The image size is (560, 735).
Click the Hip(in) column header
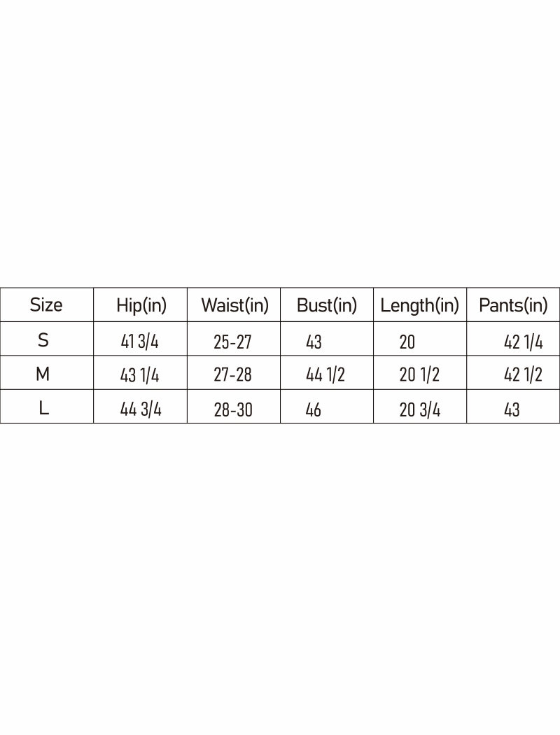[141, 305]
